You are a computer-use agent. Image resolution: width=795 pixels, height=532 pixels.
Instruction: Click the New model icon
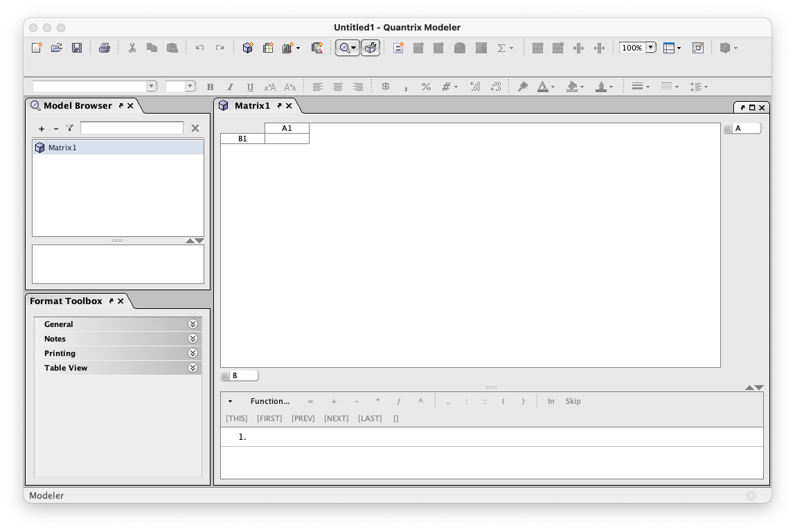pyautogui.click(x=37, y=48)
